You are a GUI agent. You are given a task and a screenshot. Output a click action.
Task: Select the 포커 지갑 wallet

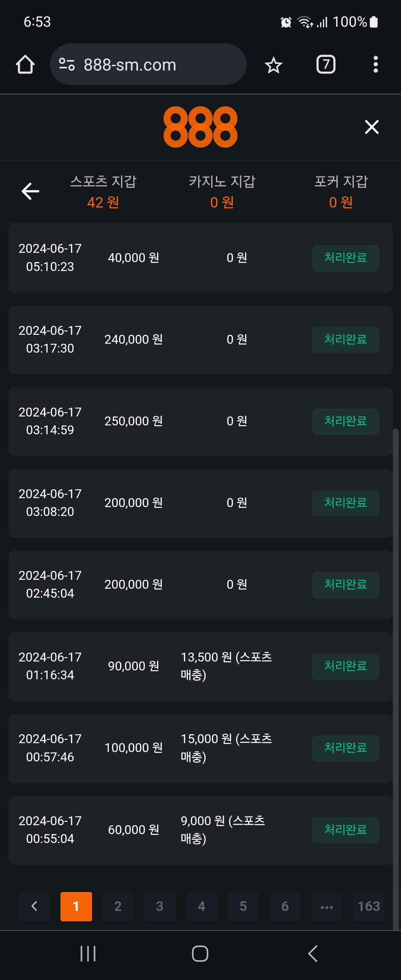(340, 192)
